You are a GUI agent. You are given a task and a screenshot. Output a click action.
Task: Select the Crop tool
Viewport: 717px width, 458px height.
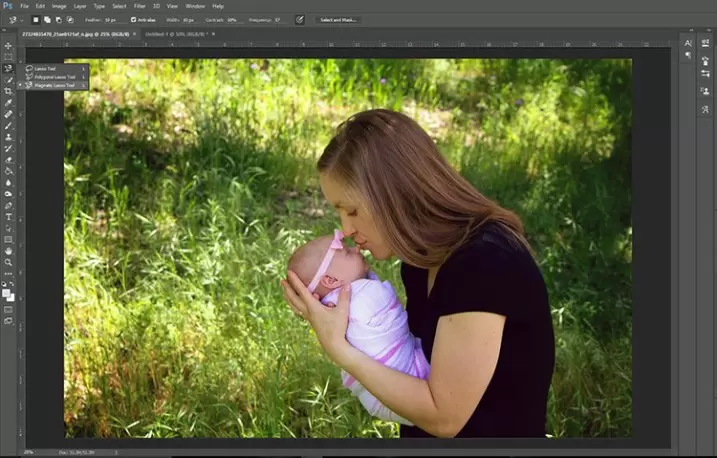click(x=8, y=91)
